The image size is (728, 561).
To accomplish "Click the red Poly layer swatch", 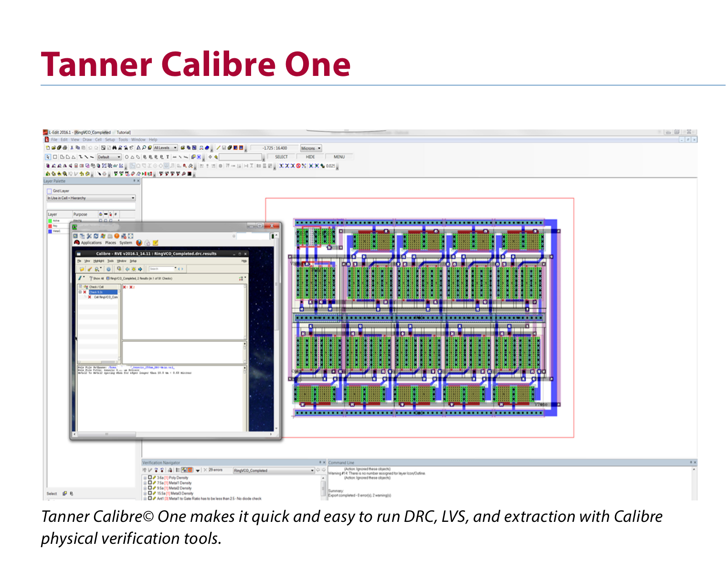I will pyautogui.click(x=50, y=226).
